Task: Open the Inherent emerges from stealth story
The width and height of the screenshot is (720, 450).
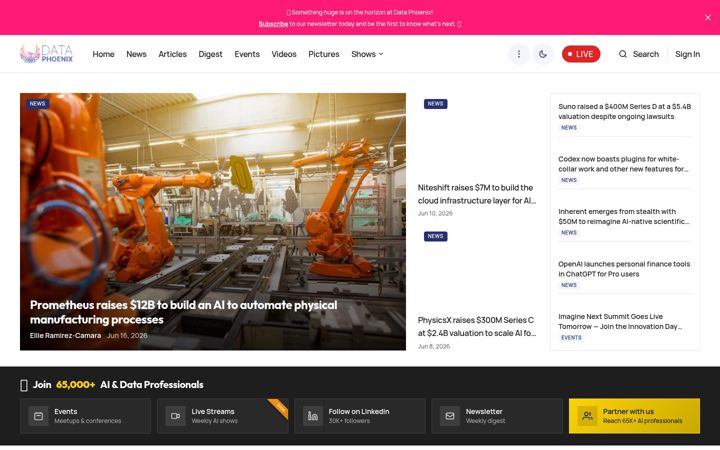Action: tap(624, 216)
